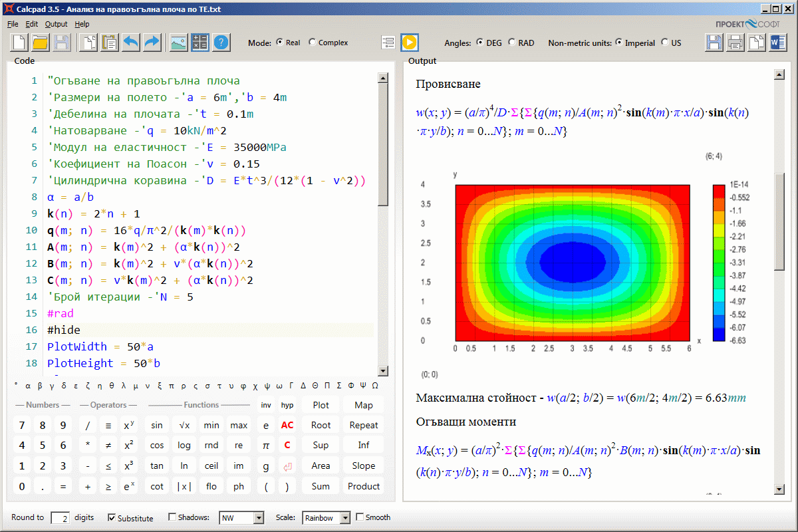The image size is (798, 532).
Task: Click inside the Round to digits field
Action: tap(60, 517)
